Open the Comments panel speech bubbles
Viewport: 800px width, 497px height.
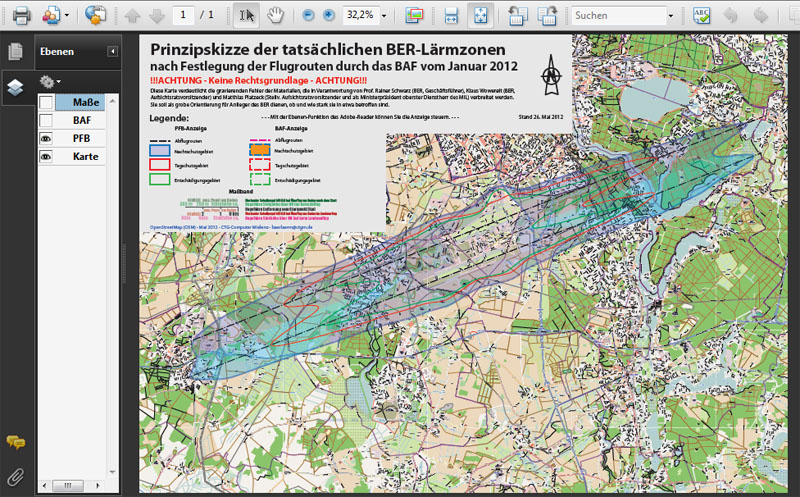15,442
